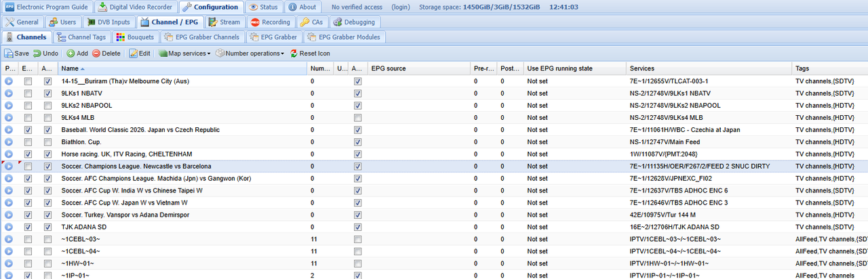This screenshot has height=279, width=868.
Task: Toggle Enabled checkbox for Vanspor vs Adana Demirspor
Action: 28,215
